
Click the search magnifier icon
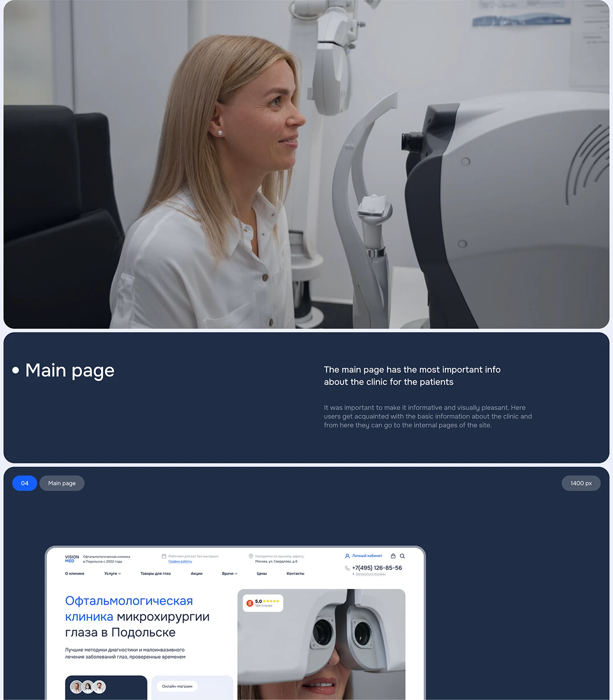pos(402,556)
